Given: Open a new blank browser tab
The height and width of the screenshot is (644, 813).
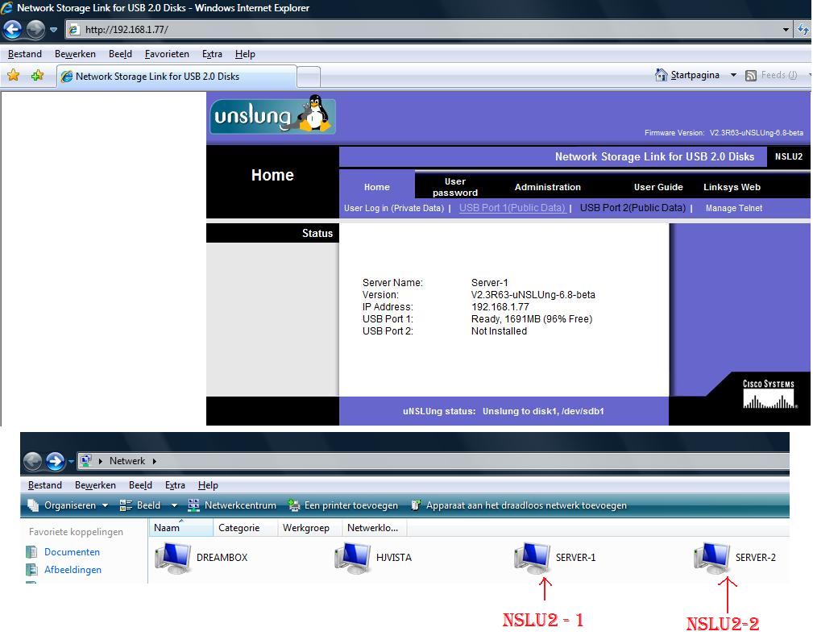Looking at the screenshot, I should click(309, 77).
